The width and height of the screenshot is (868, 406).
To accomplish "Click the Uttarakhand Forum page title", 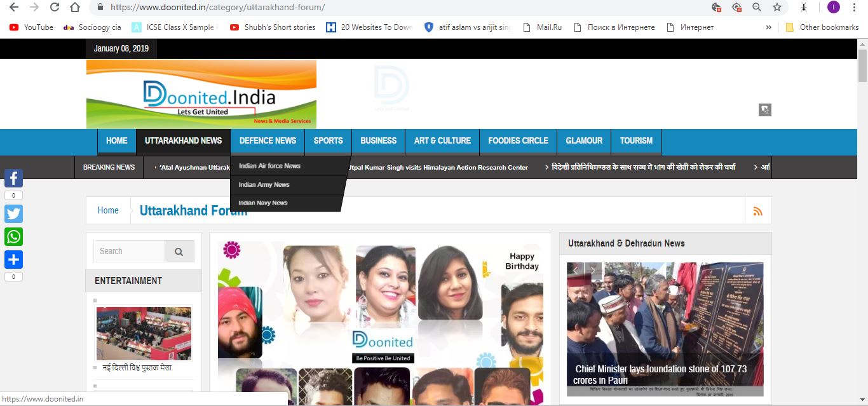I will click(194, 211).
